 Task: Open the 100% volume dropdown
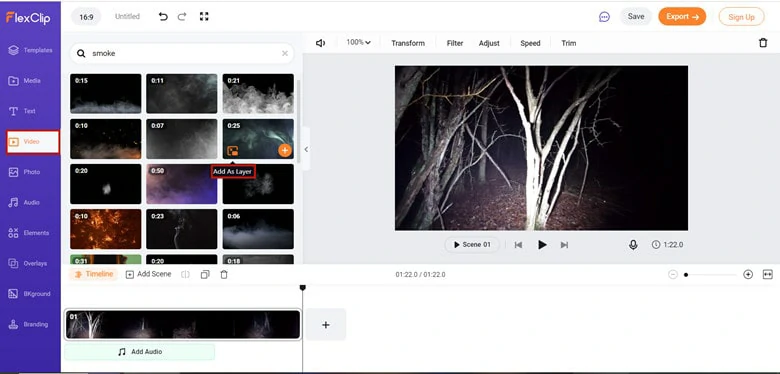pos(359,43)
